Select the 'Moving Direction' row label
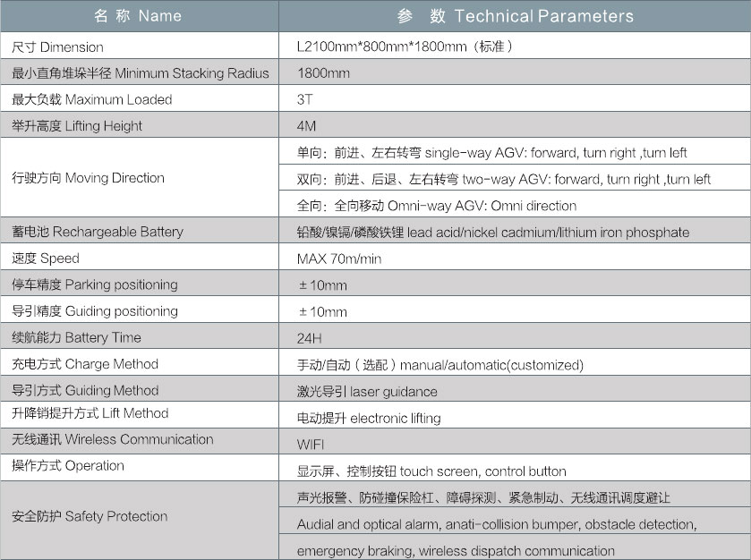 pos(88,178)
